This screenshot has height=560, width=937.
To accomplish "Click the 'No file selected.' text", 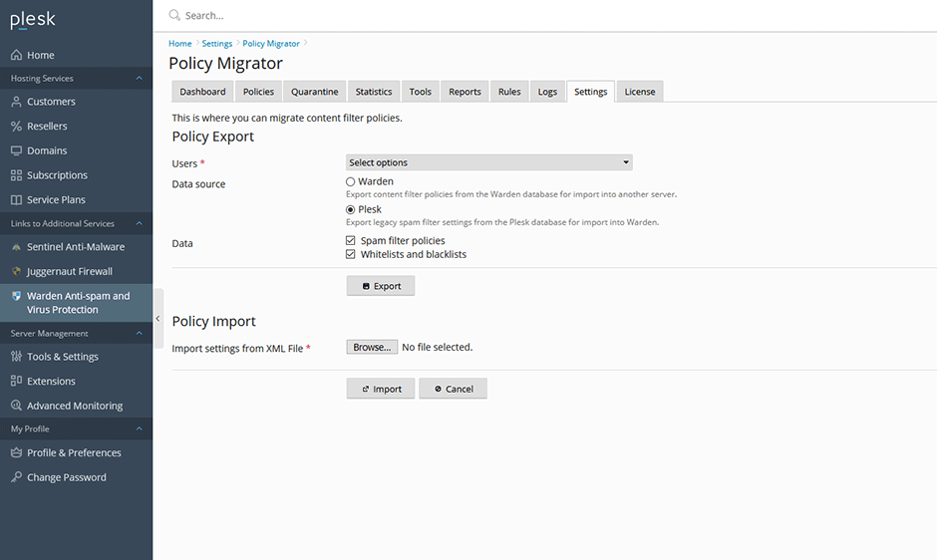I will [x=437, y=347].
